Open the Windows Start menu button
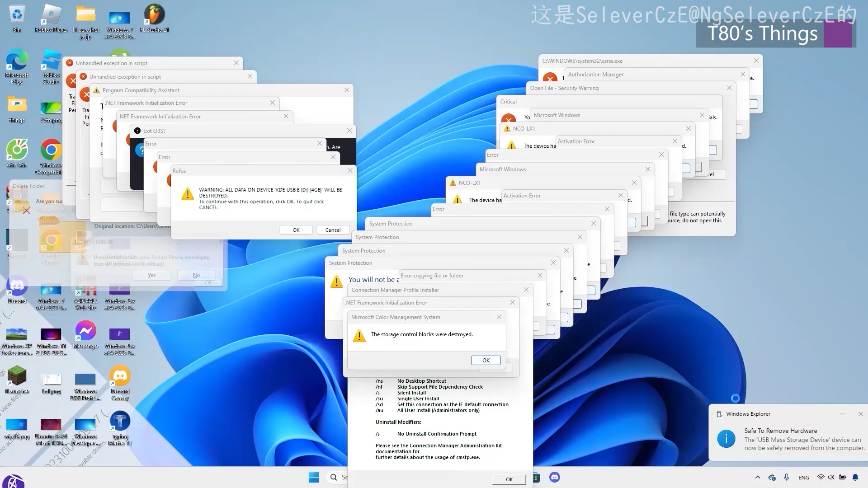 314,477
